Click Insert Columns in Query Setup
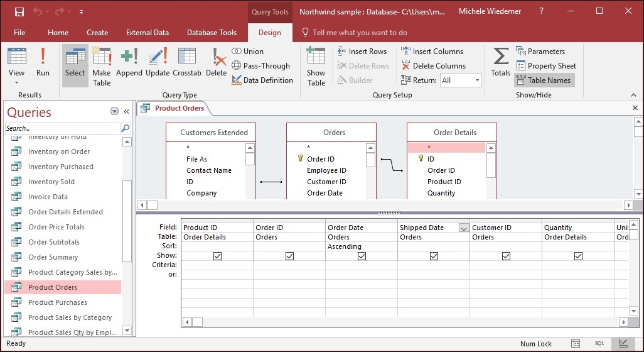The image size is (644, 352). point(432,52)
